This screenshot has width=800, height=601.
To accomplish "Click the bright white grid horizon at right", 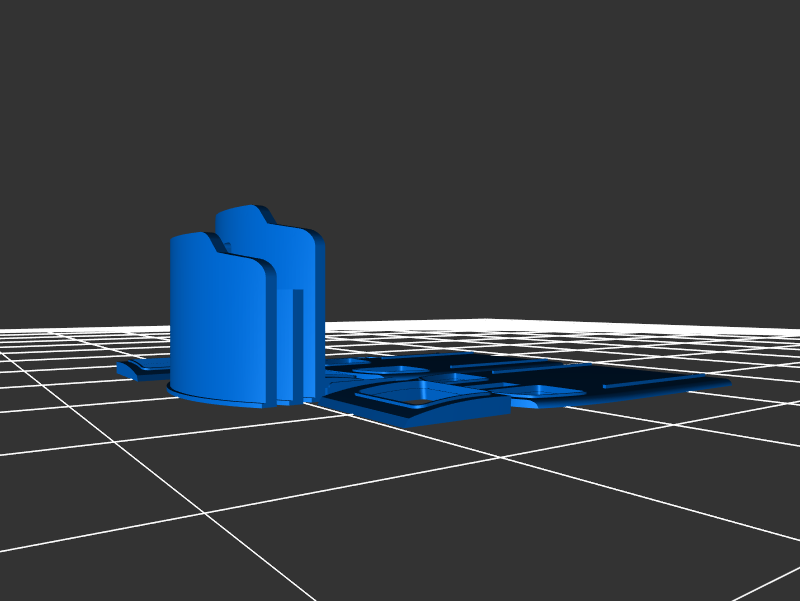I will (700, 328).
